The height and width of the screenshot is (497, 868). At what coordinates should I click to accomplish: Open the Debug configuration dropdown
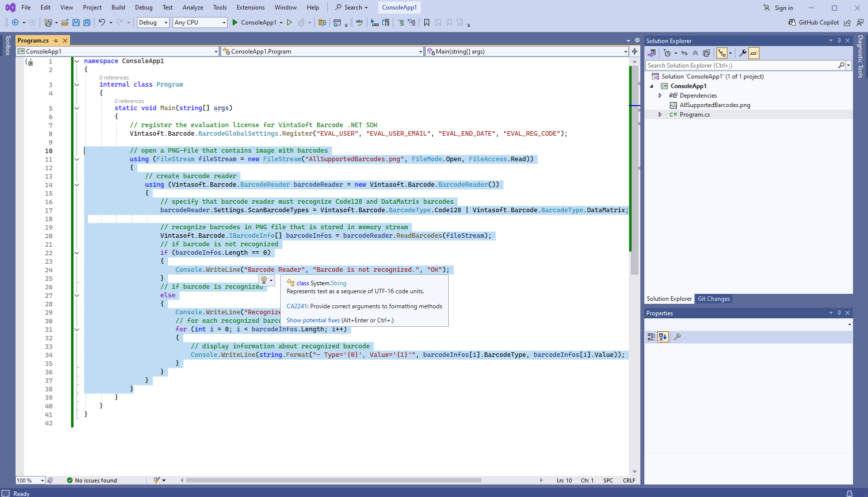pos(153,23)
